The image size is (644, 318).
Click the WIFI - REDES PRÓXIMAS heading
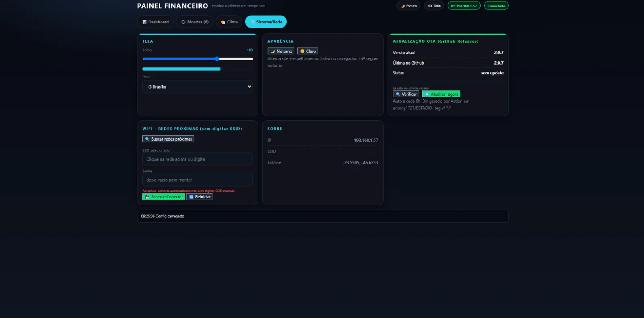pos(192,129)
